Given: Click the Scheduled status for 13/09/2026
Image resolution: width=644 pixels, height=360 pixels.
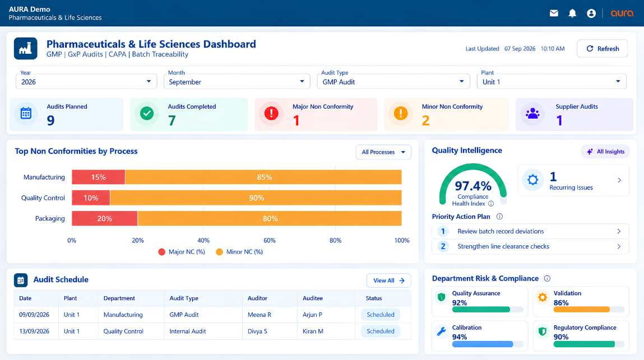Looking at the screenshot, I should point(381,331).
